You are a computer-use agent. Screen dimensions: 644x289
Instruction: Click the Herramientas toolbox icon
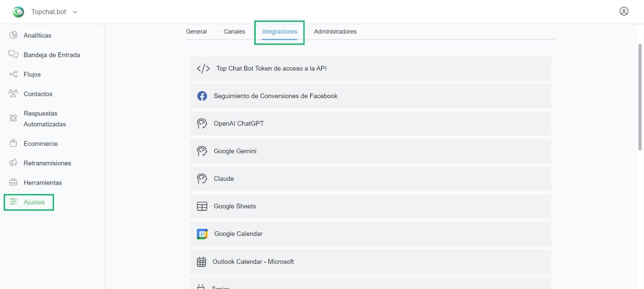[x=13, y=182]
